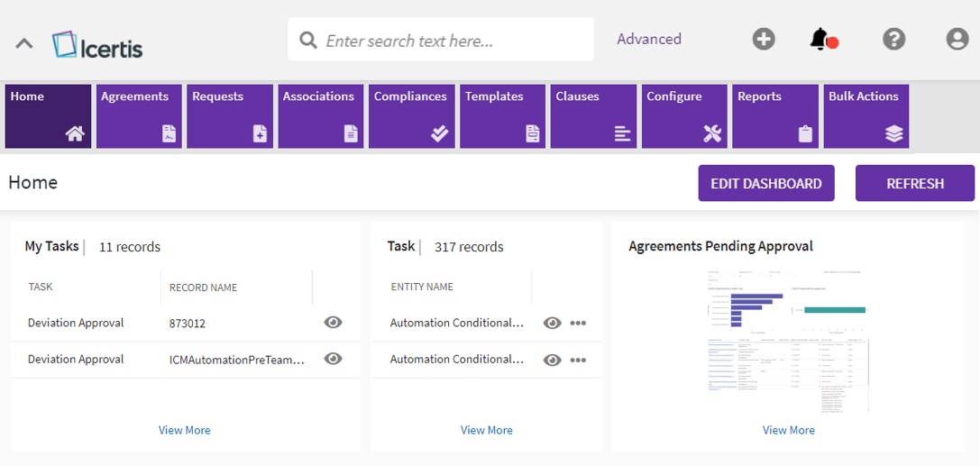The height and width of the screenshot is (466, 980).
Task: Switch to the Reports tab
Action: [775, 116]
